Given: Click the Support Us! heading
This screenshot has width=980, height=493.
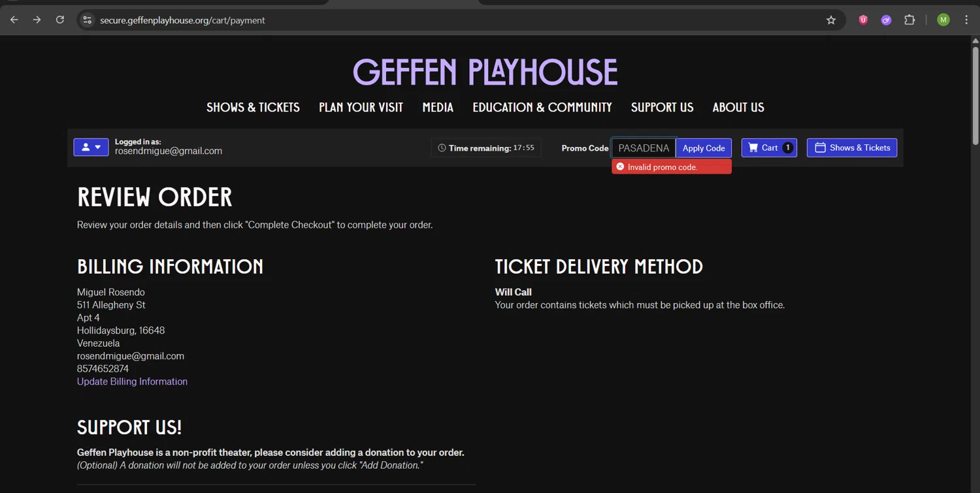Looking at the screenshot, I should (129, 427).
